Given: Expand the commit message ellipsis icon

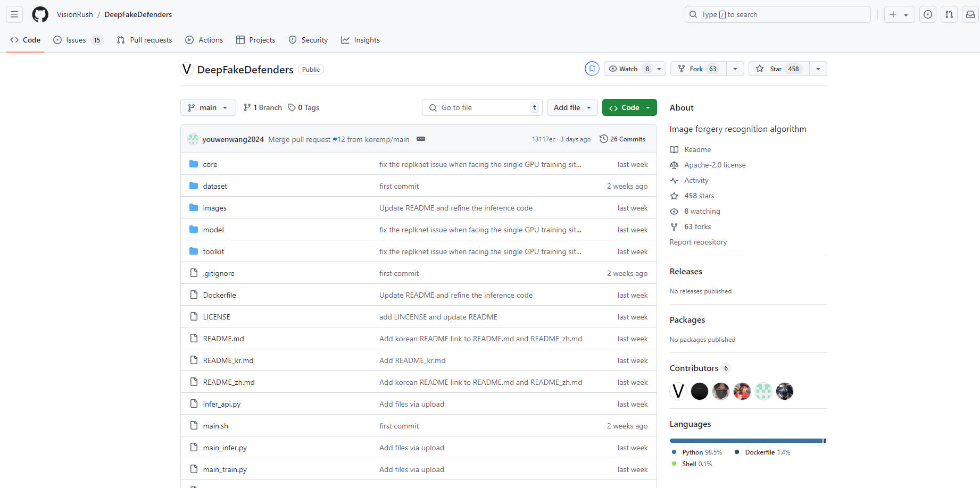Looking at the screenshot, I should 421,139.
